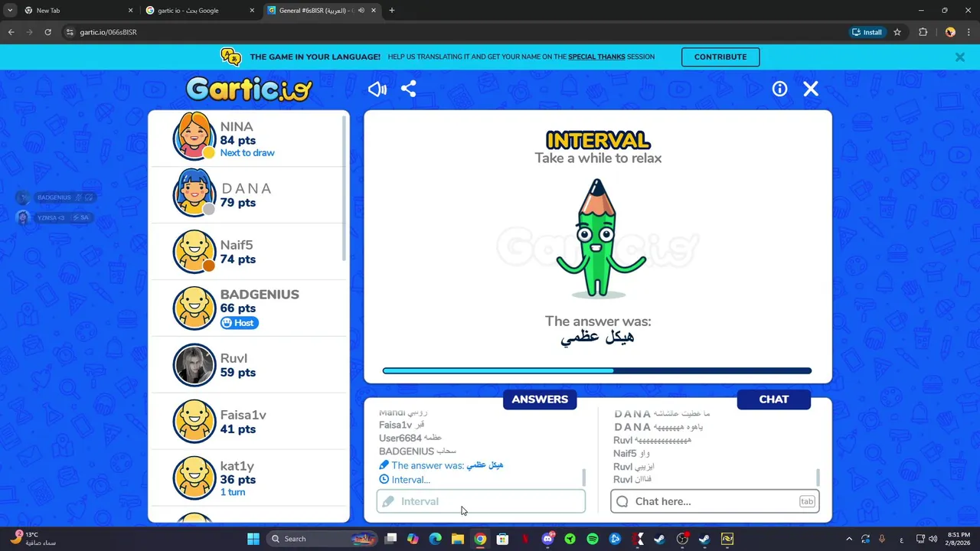
Task: Click the Gartic.io logo
Action: pyautogui.click(x=249, y=90)
